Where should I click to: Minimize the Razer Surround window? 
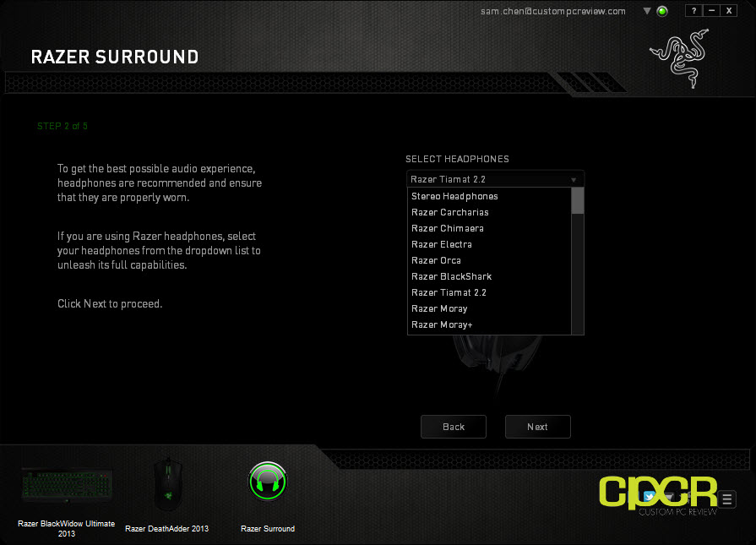711,11
